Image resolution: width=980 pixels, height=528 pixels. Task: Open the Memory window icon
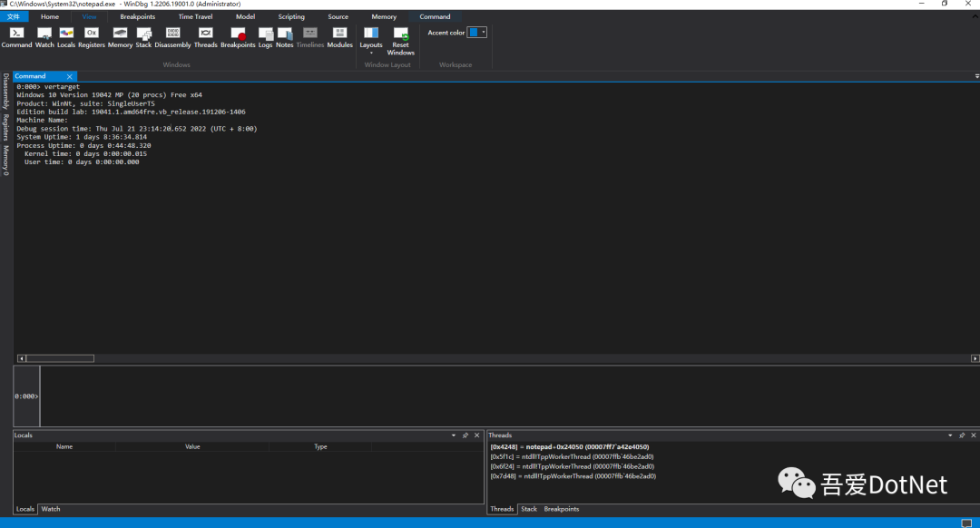(120, 37)
